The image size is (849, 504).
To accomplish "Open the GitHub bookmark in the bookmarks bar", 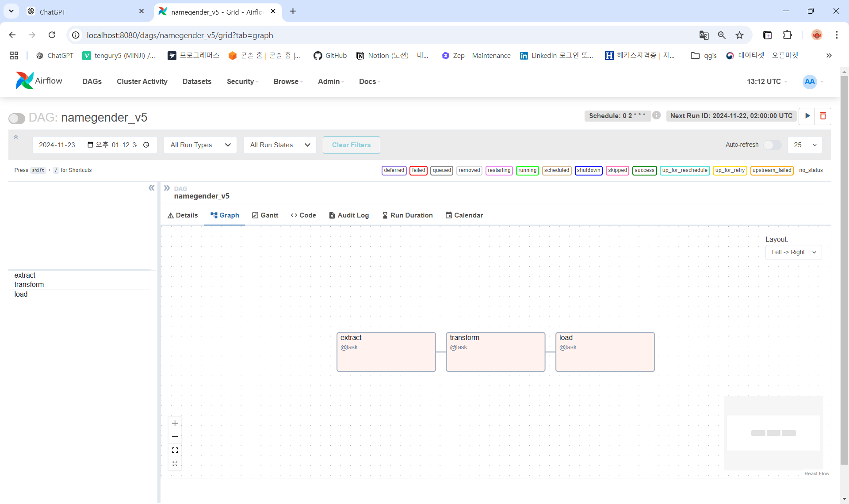I will (330, 55).
